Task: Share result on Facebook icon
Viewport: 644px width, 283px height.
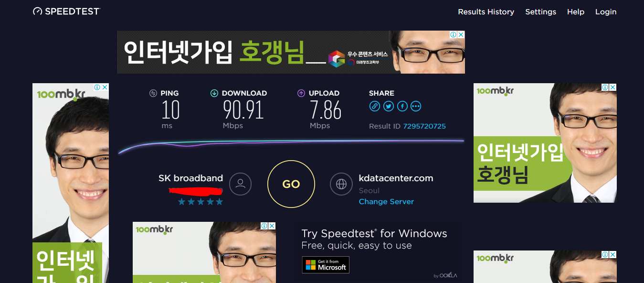Action: [x=402, y=106]
